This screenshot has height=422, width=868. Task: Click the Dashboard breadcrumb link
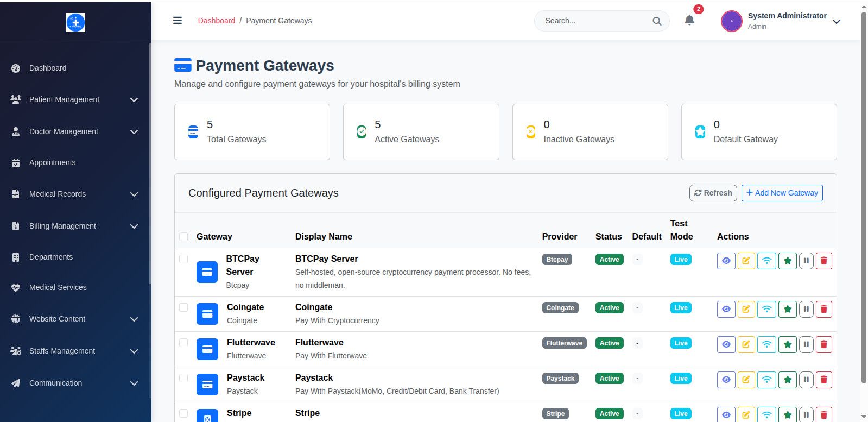pyautogui.click(x=216, y=21)
